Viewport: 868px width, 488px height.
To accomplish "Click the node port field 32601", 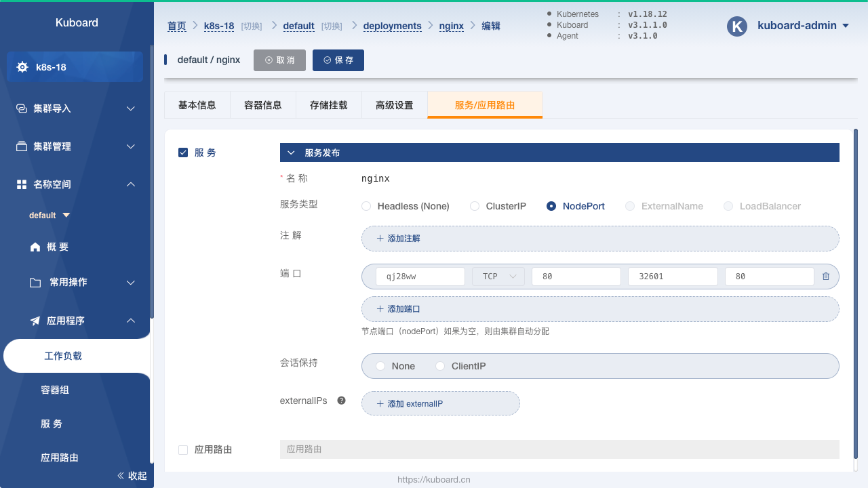I will [x=673, y=277].
